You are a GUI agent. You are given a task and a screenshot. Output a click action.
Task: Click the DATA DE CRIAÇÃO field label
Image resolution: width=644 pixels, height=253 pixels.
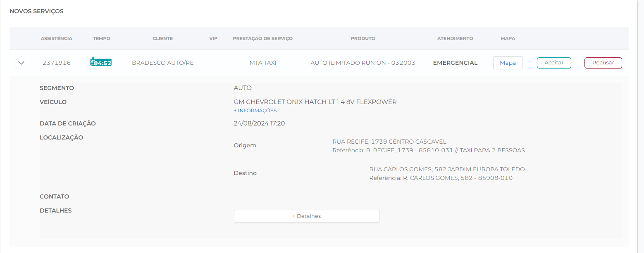(x=68, y=123)
